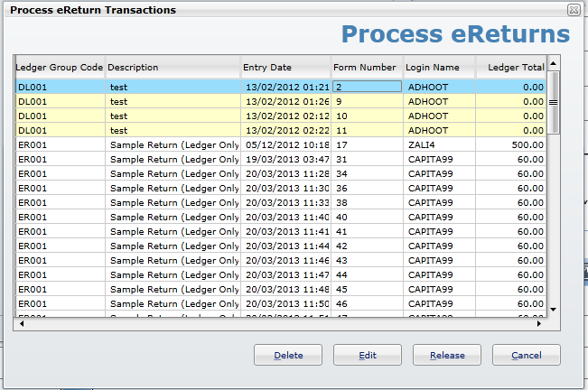The image size is (588, 390).
Task: Sort by Login Name column header
Action: tap(440, 68)
